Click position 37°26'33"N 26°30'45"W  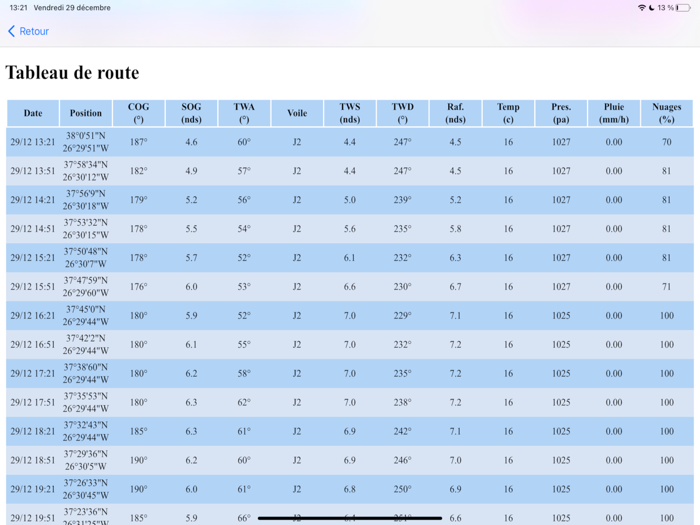pyautogui.click(x=86, y=489)
